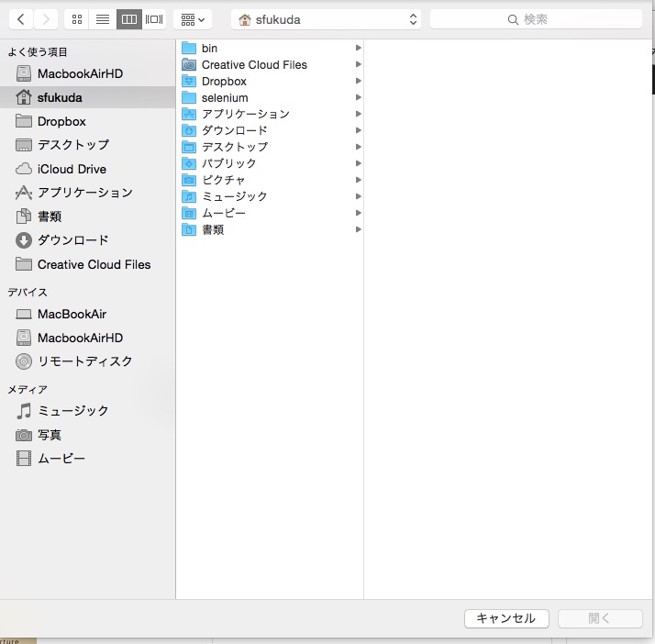655x644 pixels.
Task: Open the item arrangement dropdown
Action: point(193,19)
